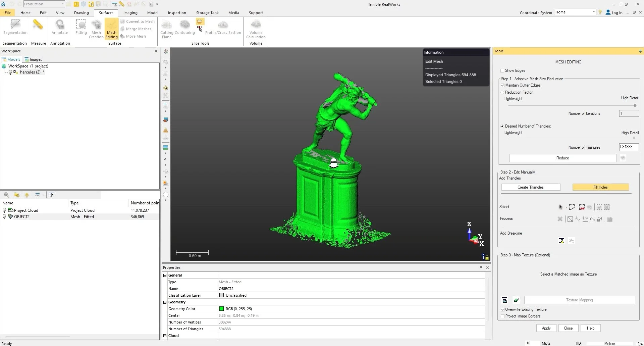644x346 pixels.
Task: Choose the polygon selection tool in Select row
Action: [572, 207]
